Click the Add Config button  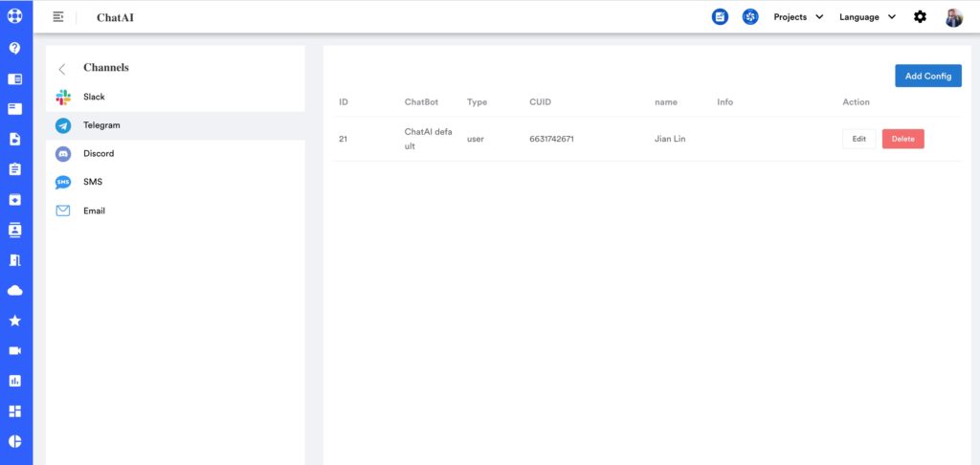pos(928,76)
